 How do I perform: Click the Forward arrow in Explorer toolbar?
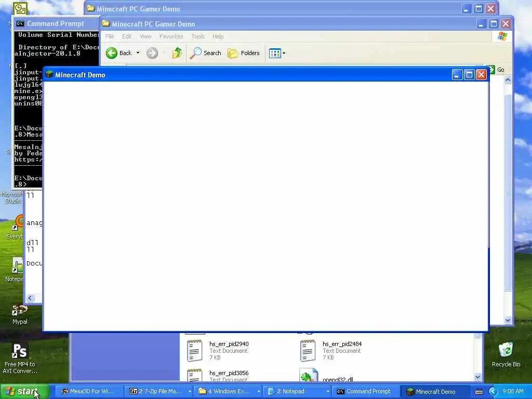click(x=152, y=53)
